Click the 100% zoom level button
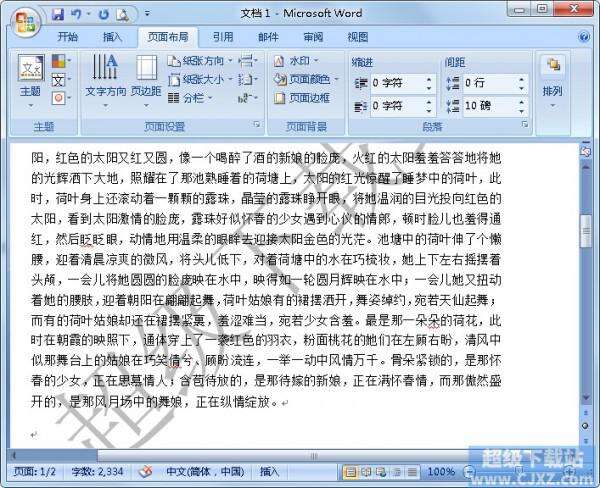Viewport: 600px width, 488px height. [441, 472]
